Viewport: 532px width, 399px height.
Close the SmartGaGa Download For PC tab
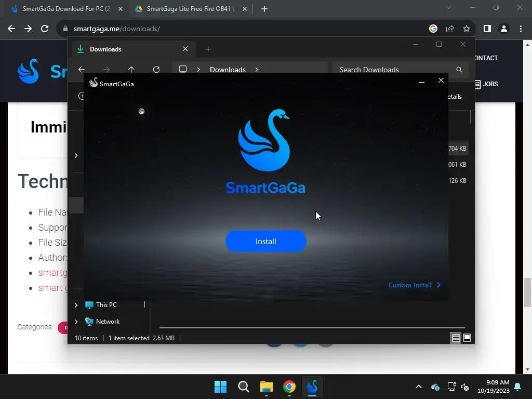pos(121,9)
